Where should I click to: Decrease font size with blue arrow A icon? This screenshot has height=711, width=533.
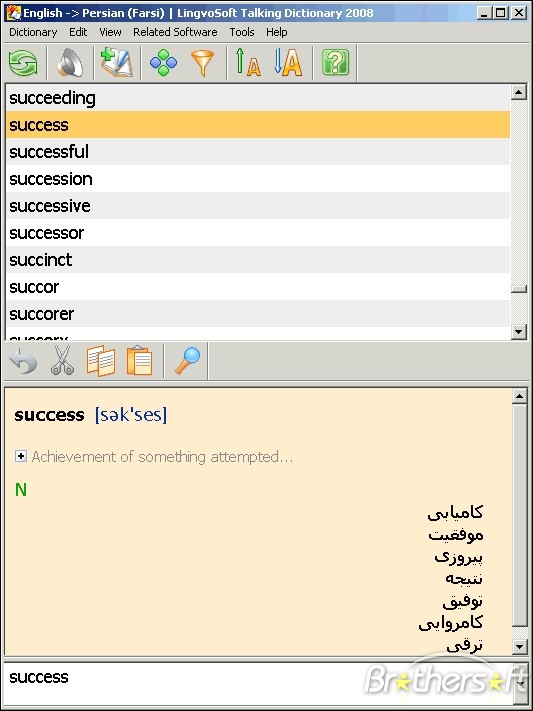288,62
